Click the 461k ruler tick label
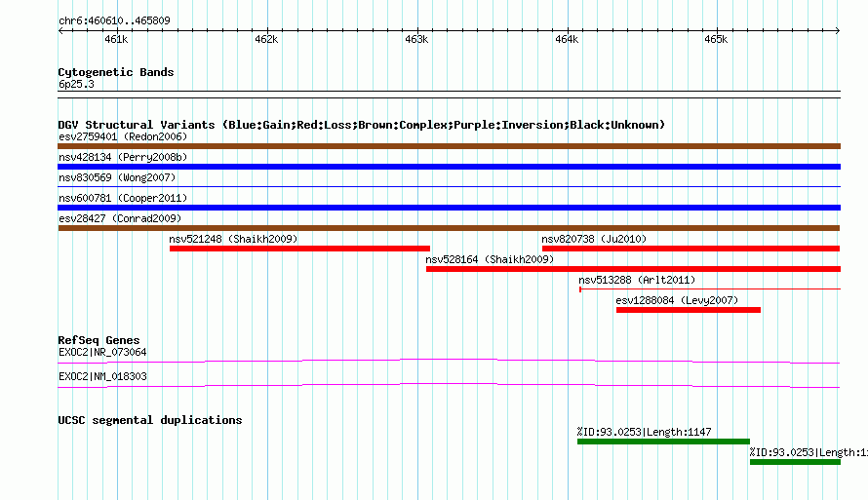Image resolution: width=868 pixels, height=500 pixels. pos(116,39)
